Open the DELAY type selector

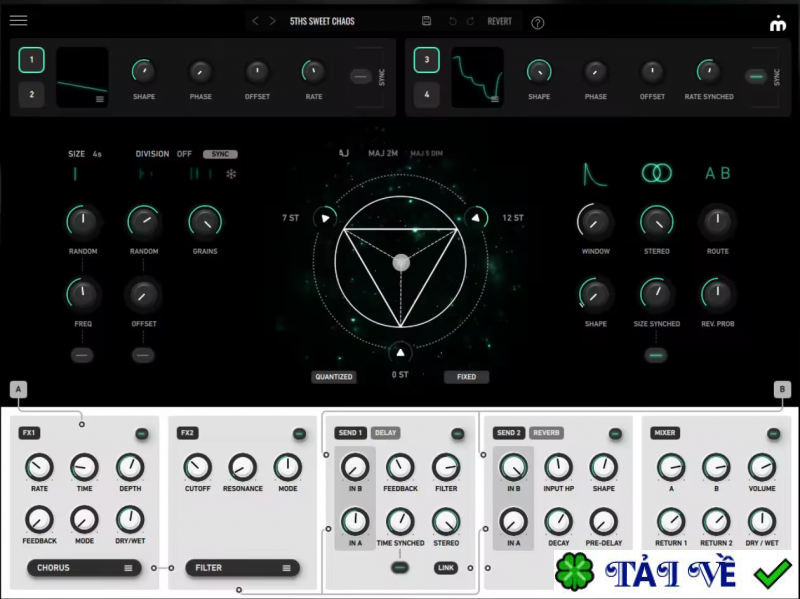[x=385, y=433]
